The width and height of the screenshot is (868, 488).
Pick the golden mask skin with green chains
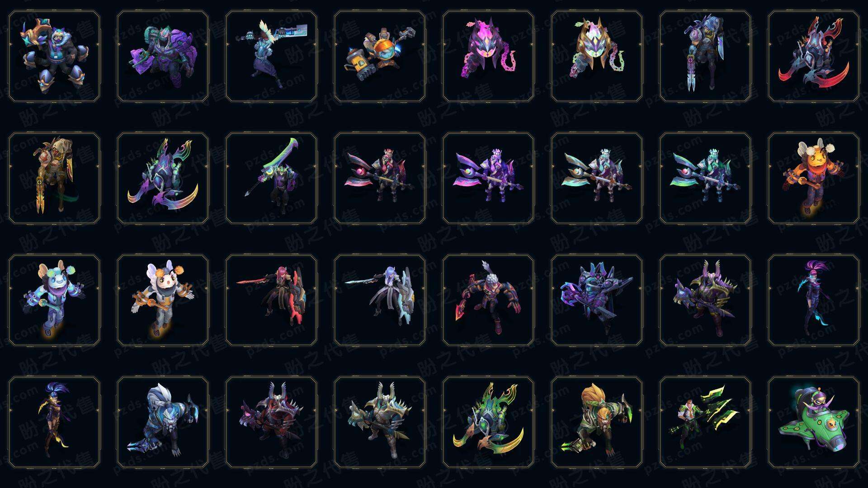tap(597, 56)
